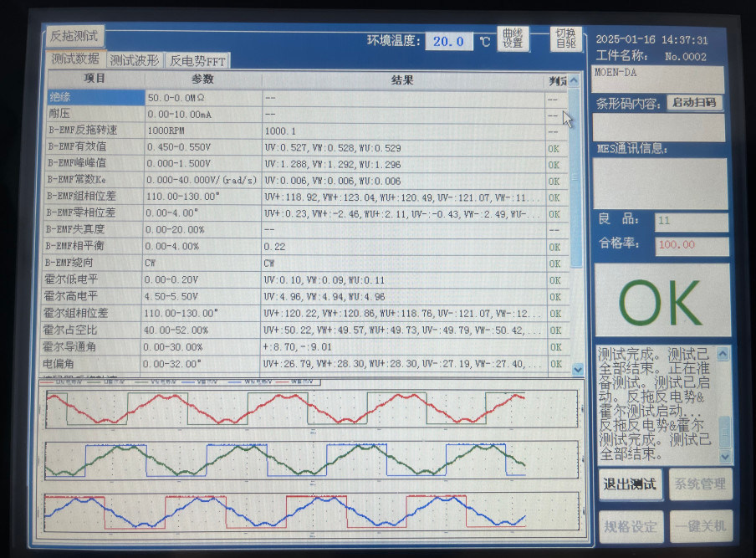Click the 环境温度 value field
This screenshot has height=558, width=756.
click(448, 42)
